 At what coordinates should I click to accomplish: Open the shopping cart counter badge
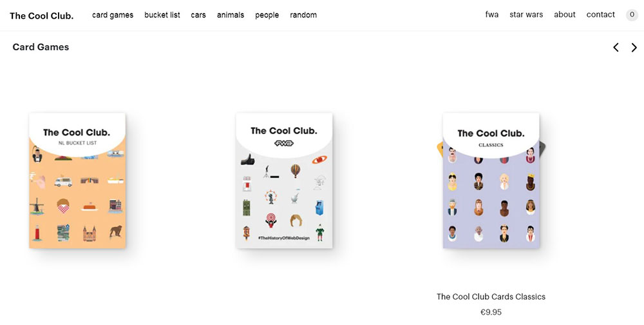point(632,15)
